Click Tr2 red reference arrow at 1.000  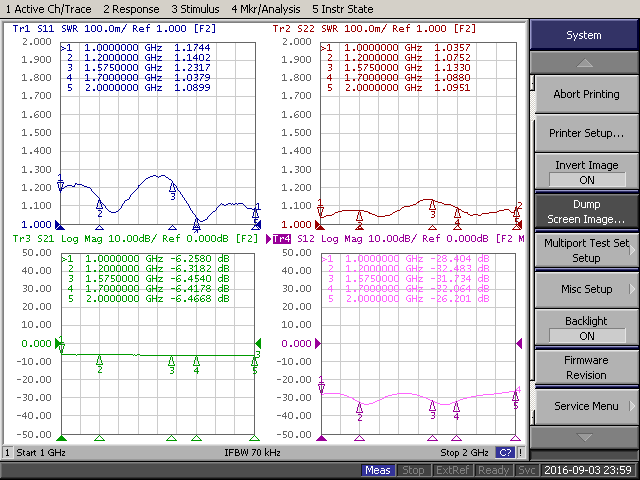pyautogui.click(x=319, y=225)
